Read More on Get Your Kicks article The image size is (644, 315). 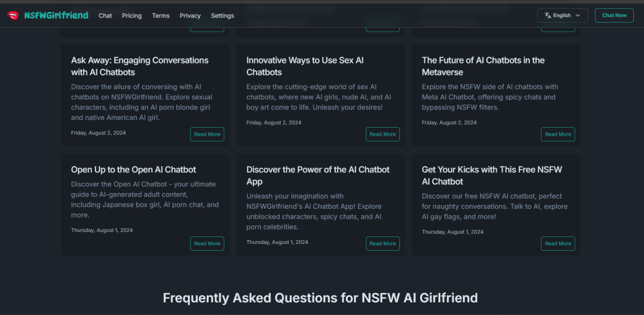pos(558,243)
